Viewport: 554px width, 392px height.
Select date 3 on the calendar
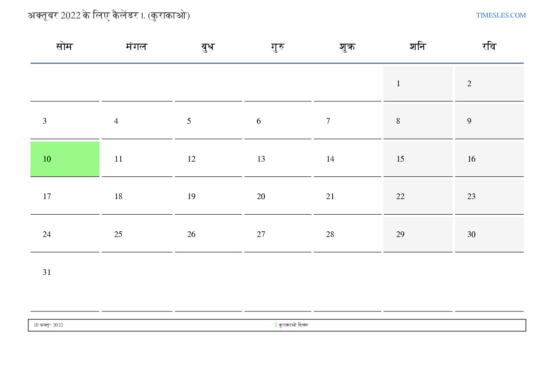pos(64,121)
